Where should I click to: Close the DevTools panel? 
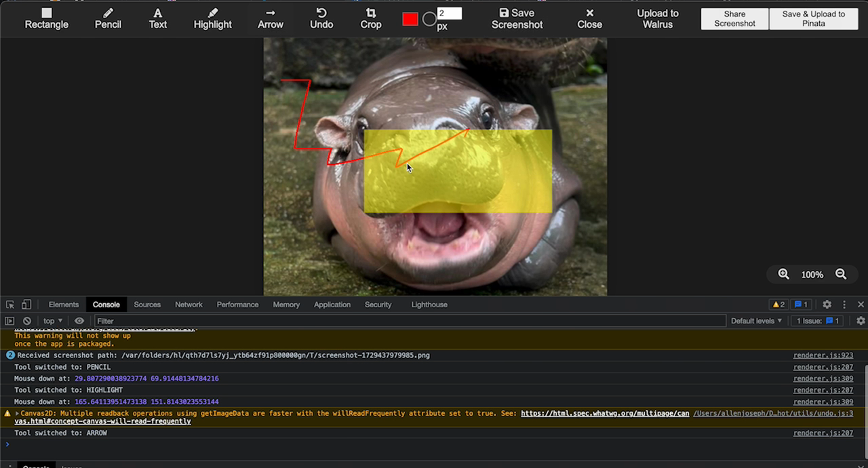pyautogui.click(x=861, y=305)
